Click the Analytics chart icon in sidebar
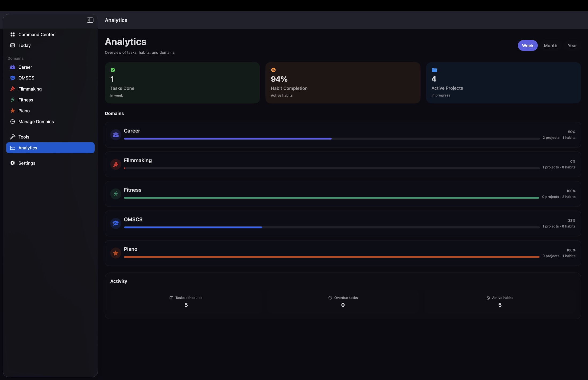Image resolution: width=588 pixels, height=380 pixels. pos(13,148)
